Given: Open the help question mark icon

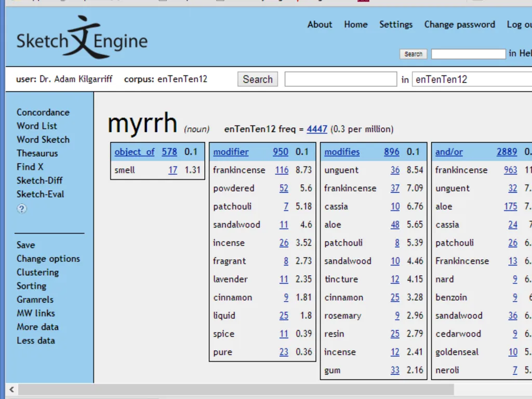Looking at the screenshot, I should [x=22, y=209].
